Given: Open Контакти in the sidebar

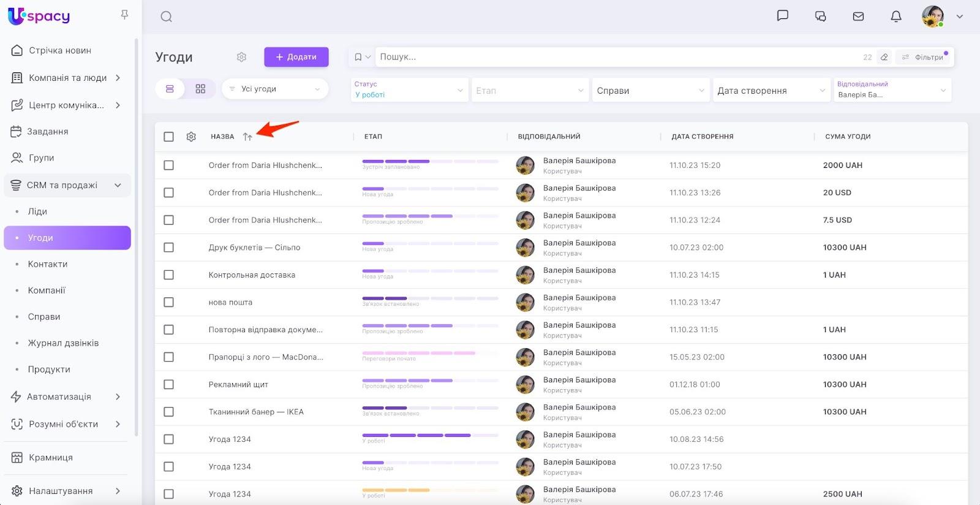Looking at the screenshot, I should pos(48,264).
